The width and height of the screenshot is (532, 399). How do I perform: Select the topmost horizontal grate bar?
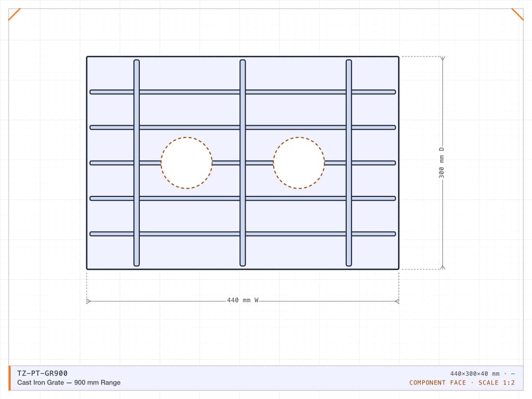point(243,92)
